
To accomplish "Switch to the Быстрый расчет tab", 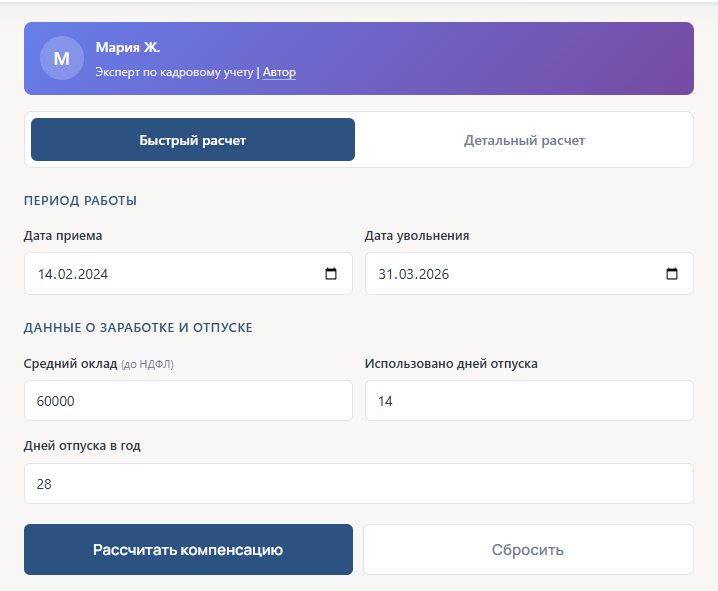I will 193,140.
